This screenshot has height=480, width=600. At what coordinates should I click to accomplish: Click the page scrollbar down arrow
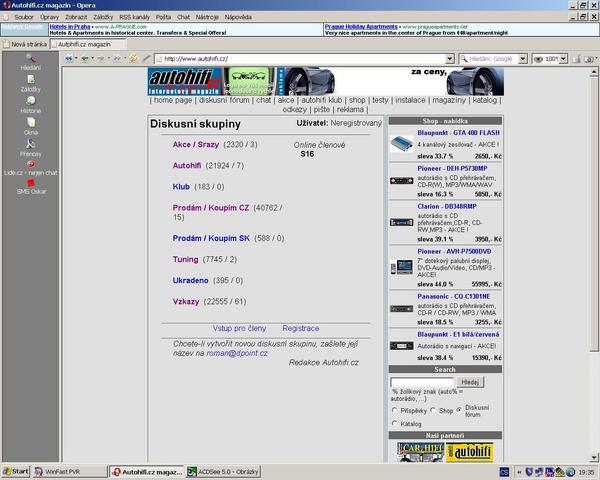pos(593,457)
